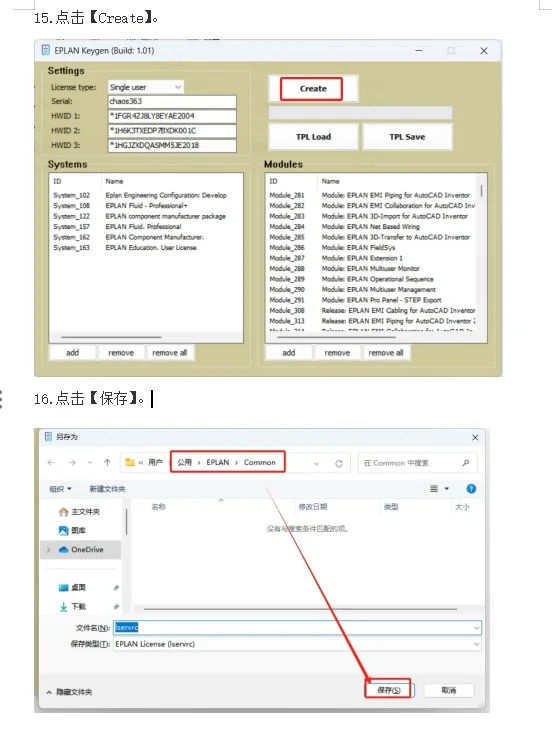
Task: Click the search box for Common folder
Action: pyautogui.click(x=418, y=463)
